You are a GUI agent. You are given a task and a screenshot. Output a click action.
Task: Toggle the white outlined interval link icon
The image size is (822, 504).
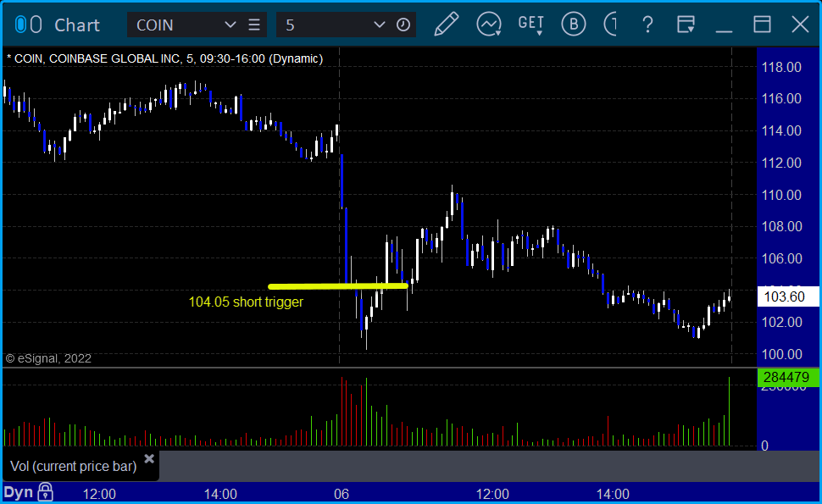coord(36,25)
